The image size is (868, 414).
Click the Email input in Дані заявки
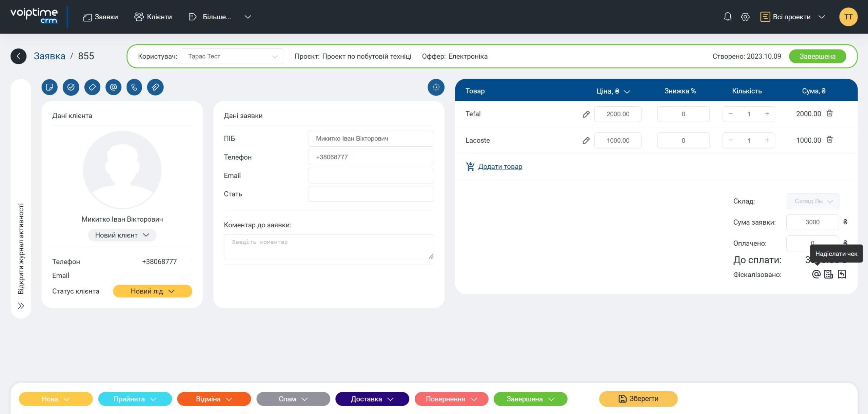(x=371, y=175)
